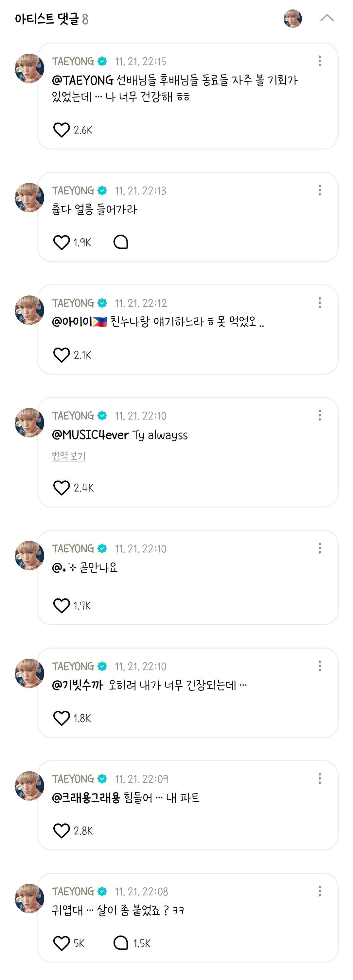The image size is (353, 980).
Task: Tap the @MUSIC4ever mention
Action: point(91,435)
